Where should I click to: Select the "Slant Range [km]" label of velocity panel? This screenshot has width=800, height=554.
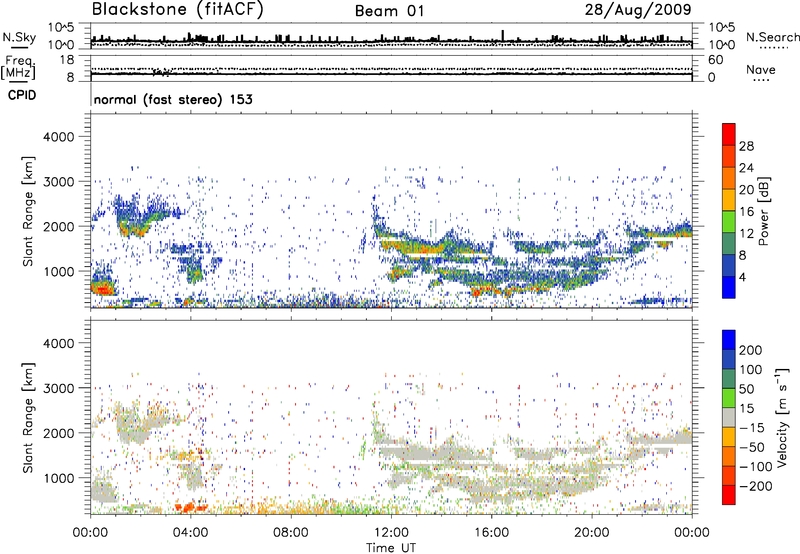tap(28, 417)
